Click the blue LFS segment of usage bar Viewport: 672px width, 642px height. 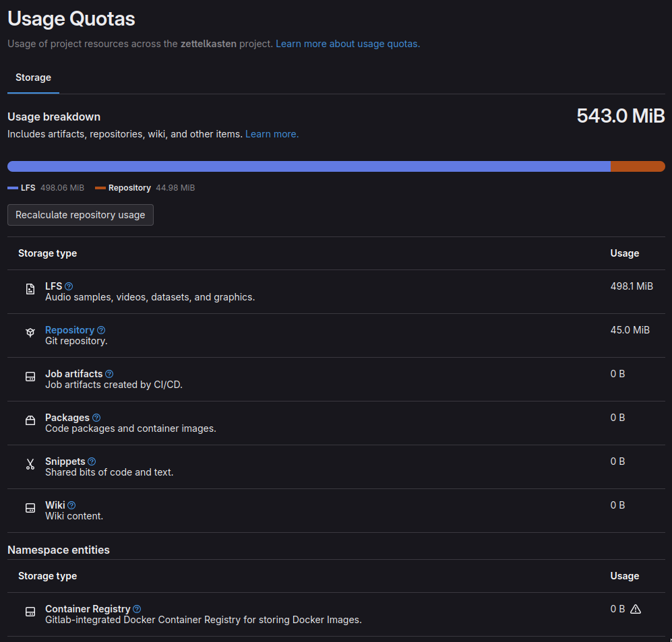pyautogui.click(x=309, y=166)
